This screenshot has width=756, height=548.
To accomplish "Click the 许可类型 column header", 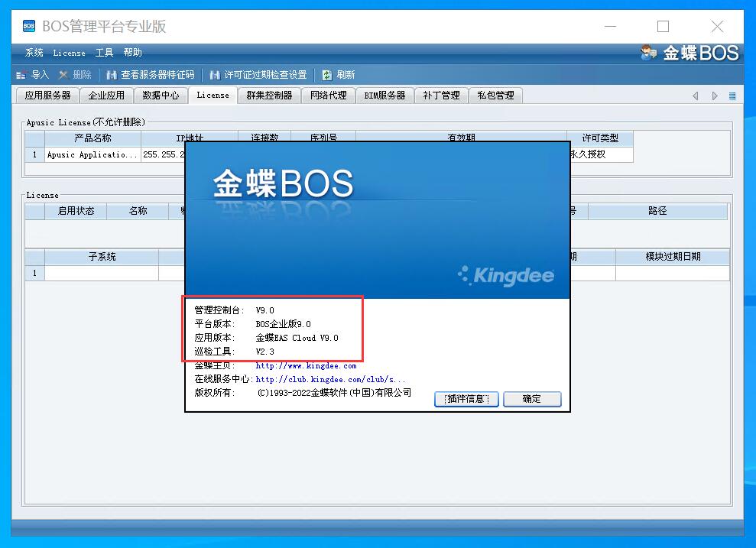I will click(x=600, y=138).
